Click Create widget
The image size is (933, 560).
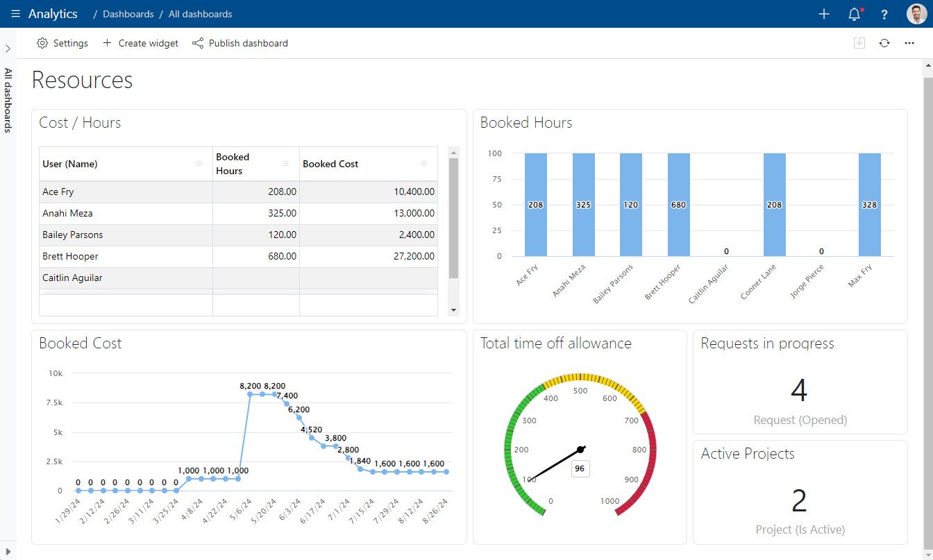140,43
